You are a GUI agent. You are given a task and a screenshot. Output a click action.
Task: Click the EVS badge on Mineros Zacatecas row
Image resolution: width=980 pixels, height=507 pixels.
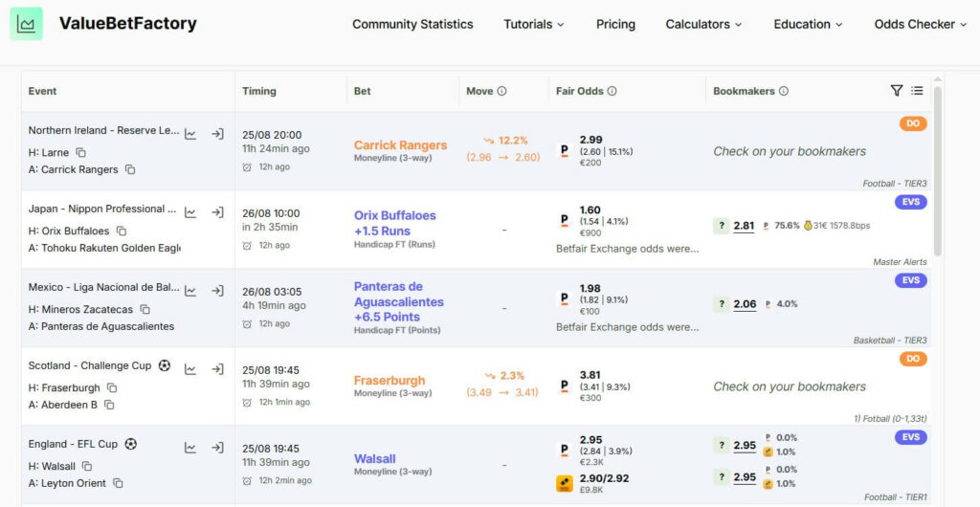click(911, 280)
